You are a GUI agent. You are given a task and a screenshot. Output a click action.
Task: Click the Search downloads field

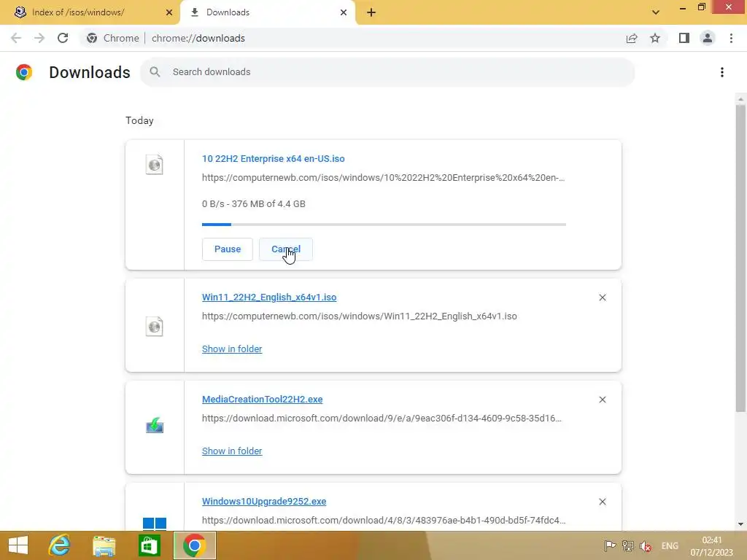387,72
